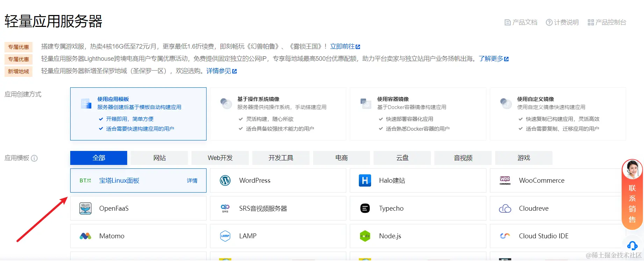Click the Matomo logo icon
The width and height of the screenshot is (644, 261).
click(x=85, y=236)
